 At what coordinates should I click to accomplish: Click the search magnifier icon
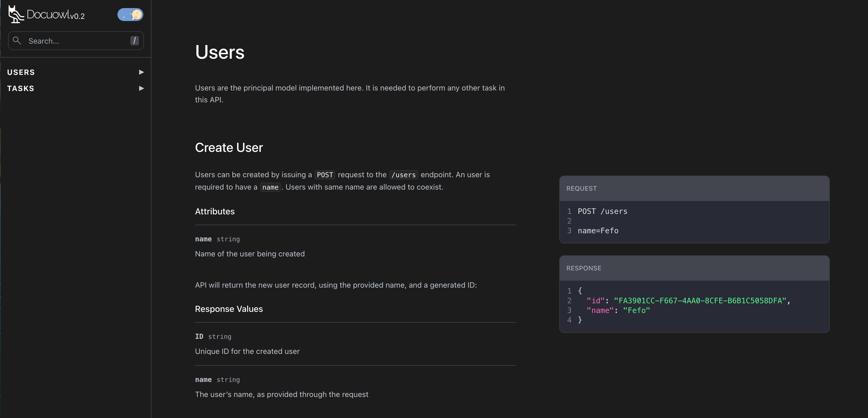17,41
